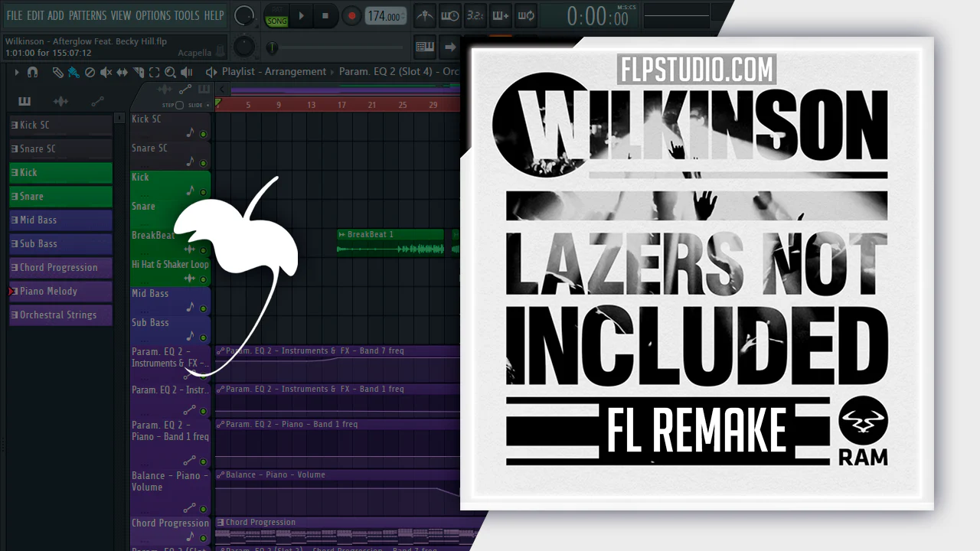Toggle PAT/SONG playback mode
Viewport: 980px width, 551px height.
pos(276,16)
